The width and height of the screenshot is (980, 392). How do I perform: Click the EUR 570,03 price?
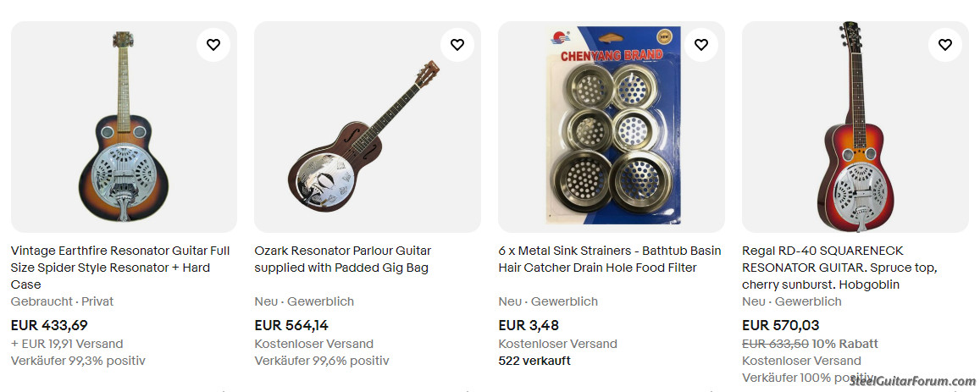point(780,325)
